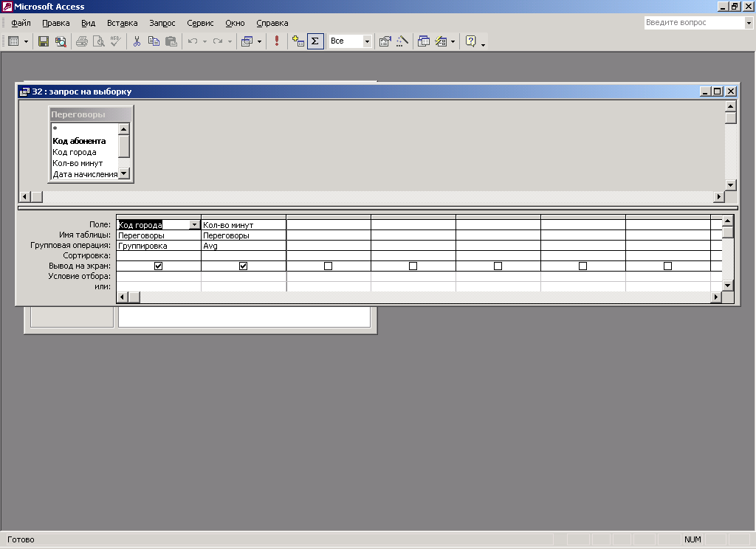Launch the Build expression wand icon

(x=402, y=41)
